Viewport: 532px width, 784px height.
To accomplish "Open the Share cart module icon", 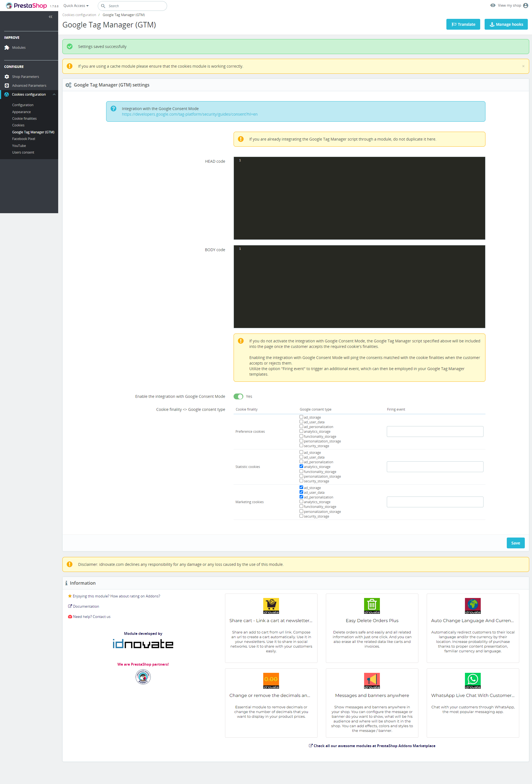I will [271, 605].
